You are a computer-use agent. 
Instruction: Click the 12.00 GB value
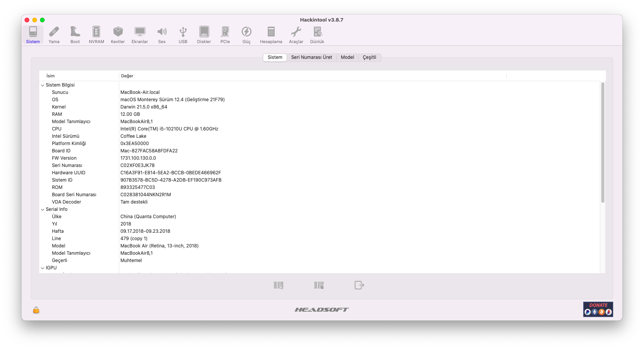(130, 114)
